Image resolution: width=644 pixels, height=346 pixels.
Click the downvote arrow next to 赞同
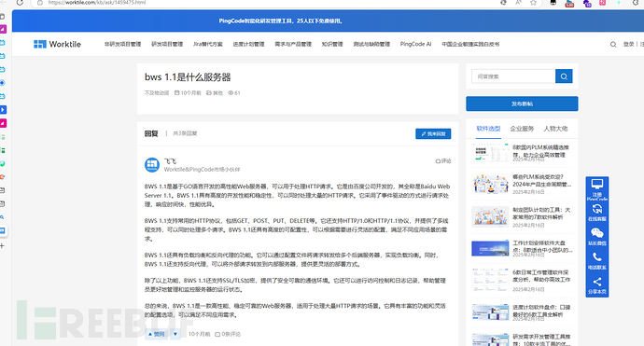click(x=175, y=334)
